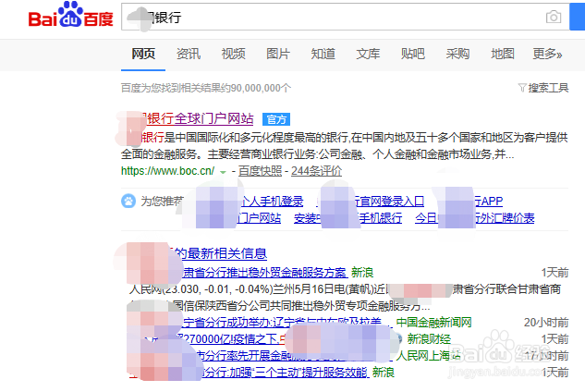
Task: Open 分行:加强"三个主动"提升服务效能 link
Action: tap(286, 373)
